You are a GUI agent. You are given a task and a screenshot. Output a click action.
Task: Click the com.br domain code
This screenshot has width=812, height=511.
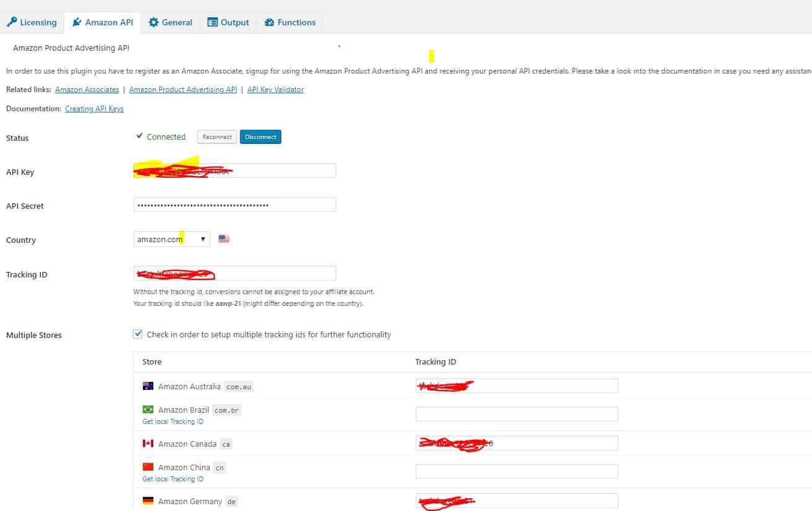[x=227, y=410]
